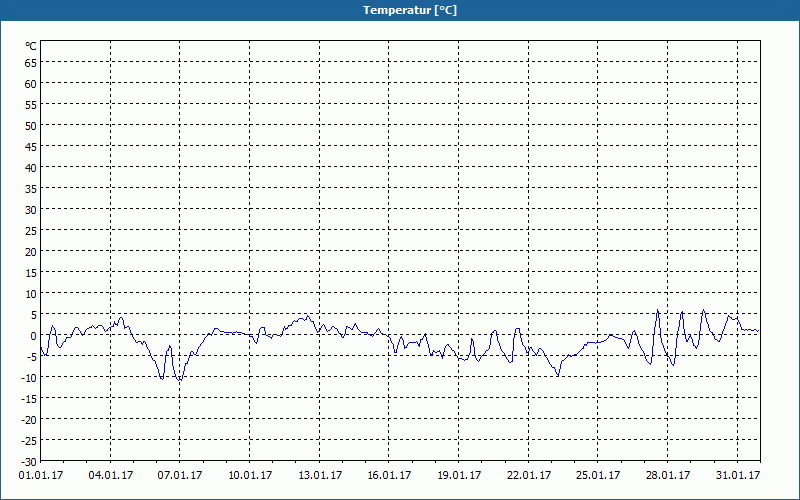This screenshot has height=500, width=800.
Task: Click the 13.01.17 date label
Action: pyautogui.click(x=320, y=476)
